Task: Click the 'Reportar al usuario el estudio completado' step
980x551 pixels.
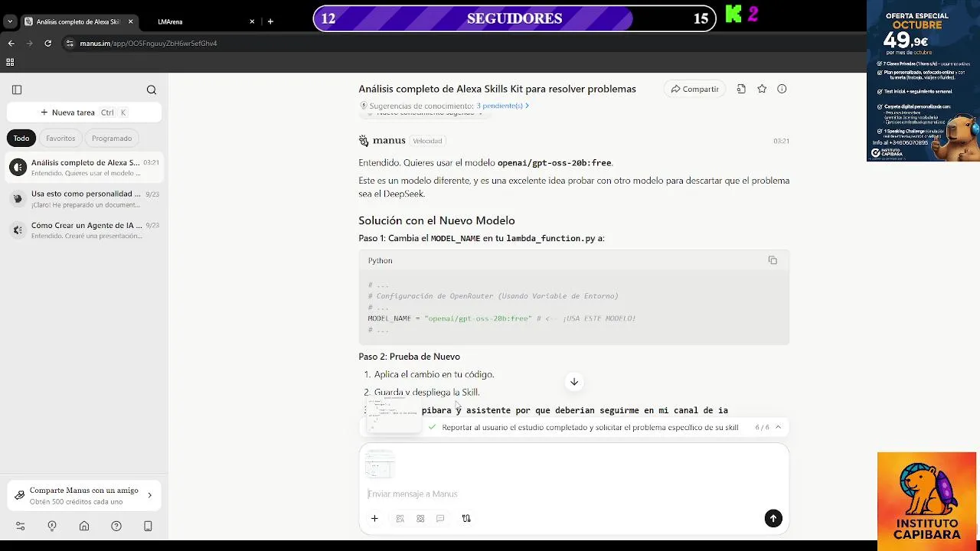Action: pos(590,427)
